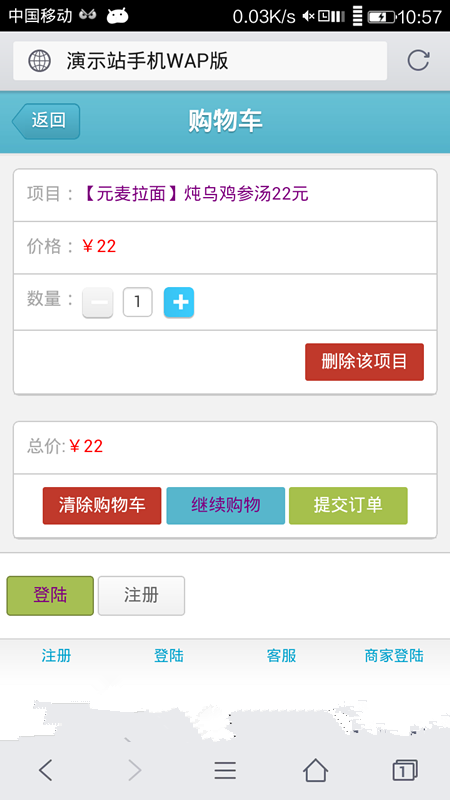This screenshot has height=800, width=450.
Task: Decrease quantity with the minus button
Action: pos(97,303)
